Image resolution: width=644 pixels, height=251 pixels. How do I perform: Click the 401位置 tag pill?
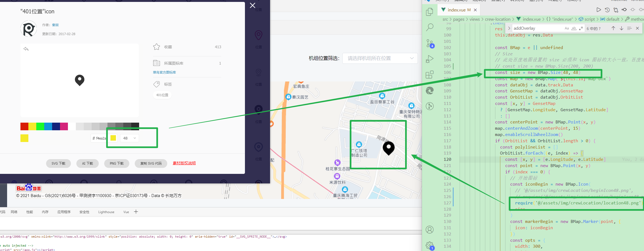pyautogui.click(x=162, y=95)
